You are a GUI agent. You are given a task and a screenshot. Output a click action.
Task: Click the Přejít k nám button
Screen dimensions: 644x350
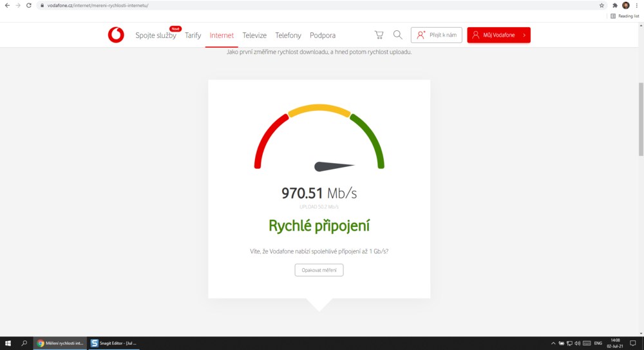click(x=436, y=35)
